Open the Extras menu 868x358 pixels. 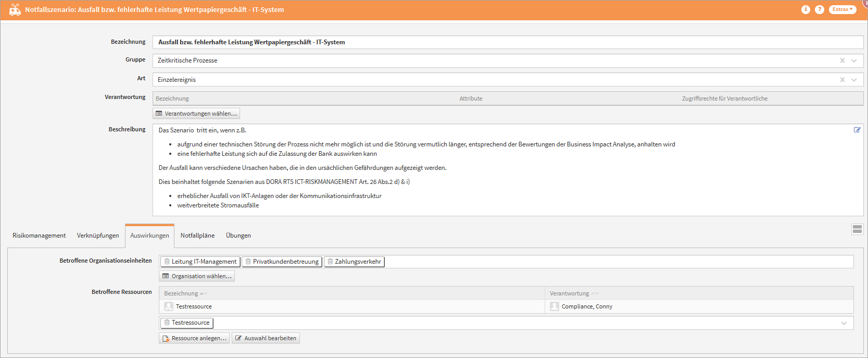click(x=842, y=9)
